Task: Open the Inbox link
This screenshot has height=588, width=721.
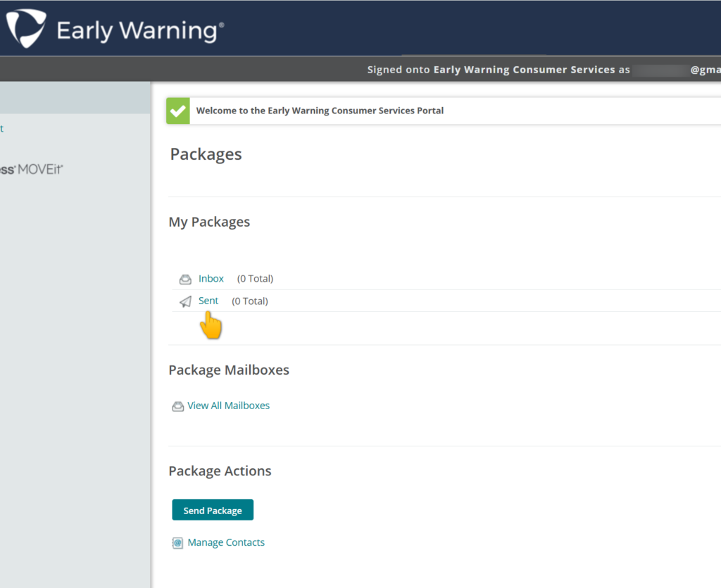Action: pyautogui.click(x=211, y=279)
